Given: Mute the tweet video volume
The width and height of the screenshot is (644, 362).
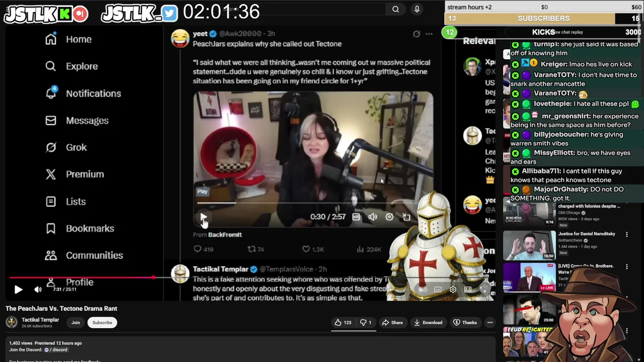Looking at the screenshot, I should pyautogui.click(x=372, y=217).
